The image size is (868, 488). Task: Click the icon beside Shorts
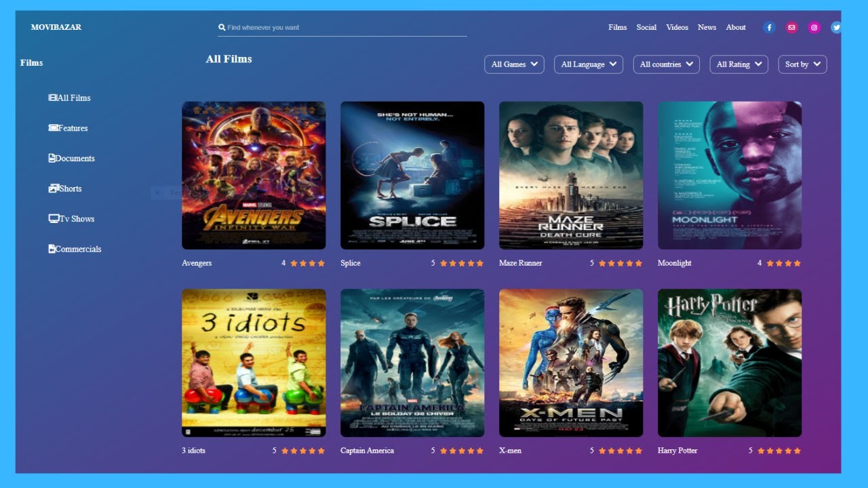(x=54, y=188)
